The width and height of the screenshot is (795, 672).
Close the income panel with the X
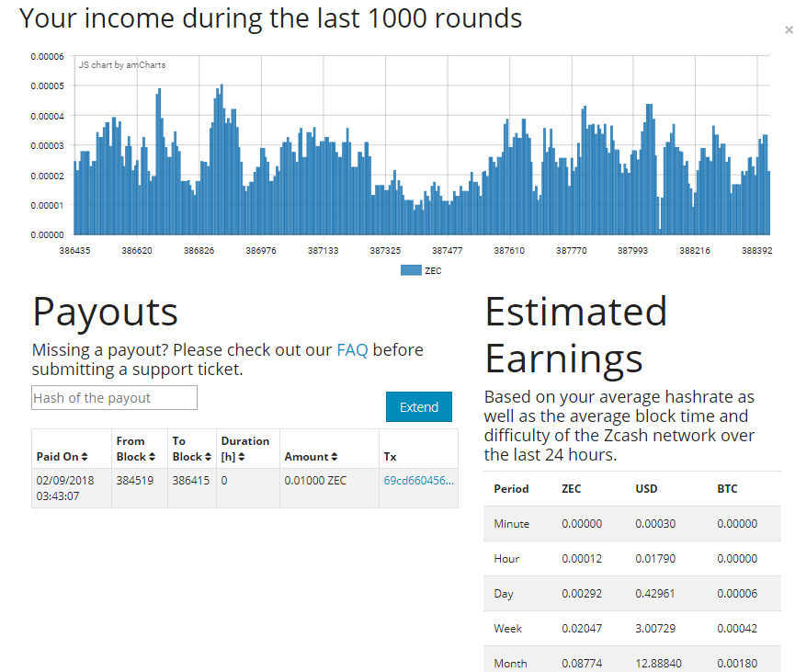point(789,30)
